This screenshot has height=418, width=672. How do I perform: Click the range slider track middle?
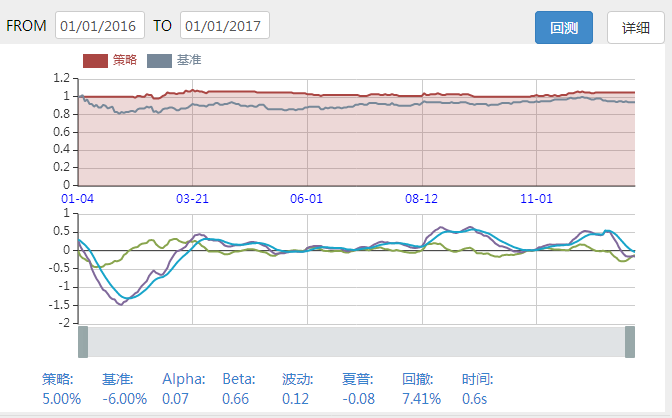click(x=357, y=342)
